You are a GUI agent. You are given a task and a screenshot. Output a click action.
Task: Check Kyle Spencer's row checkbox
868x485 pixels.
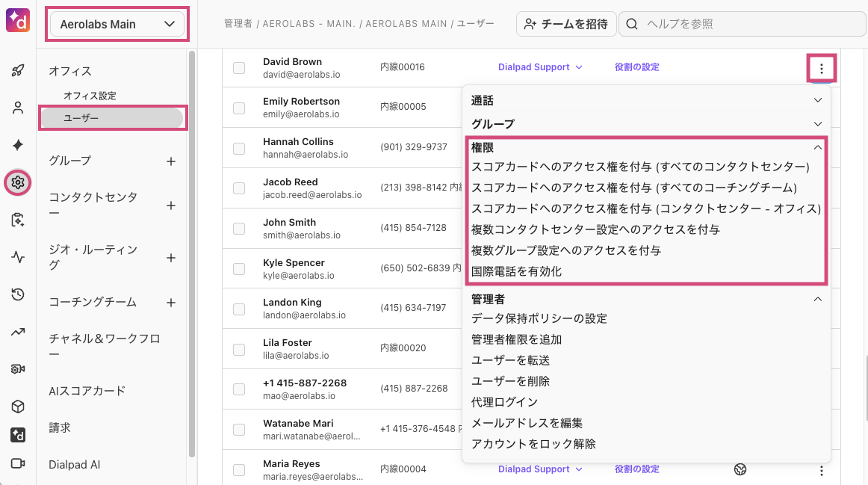[x=239, y=268]
